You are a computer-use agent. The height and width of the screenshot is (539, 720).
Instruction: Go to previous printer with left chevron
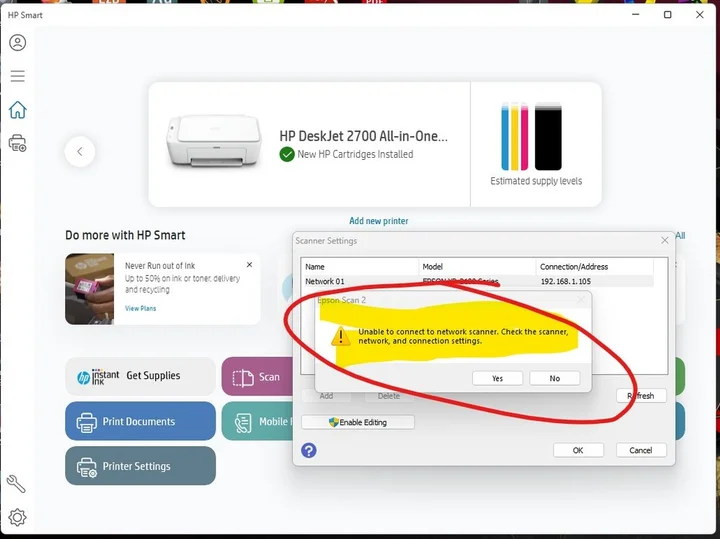pos(80,152)
